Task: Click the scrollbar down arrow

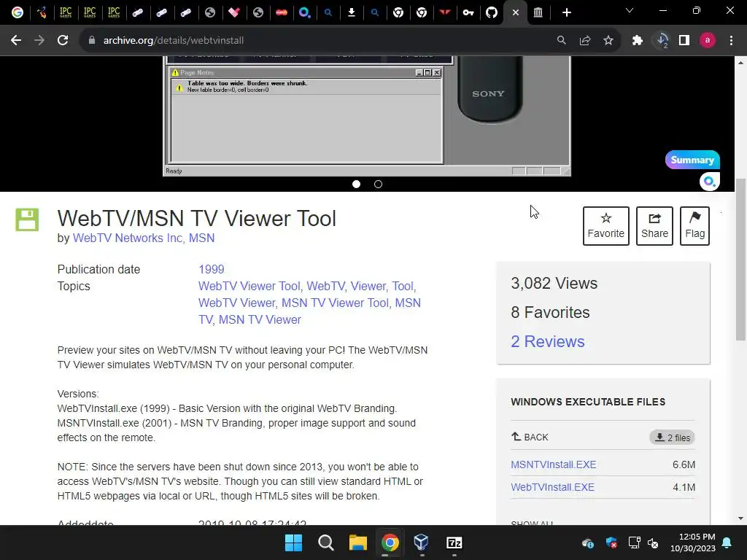Action: (740, 518)
